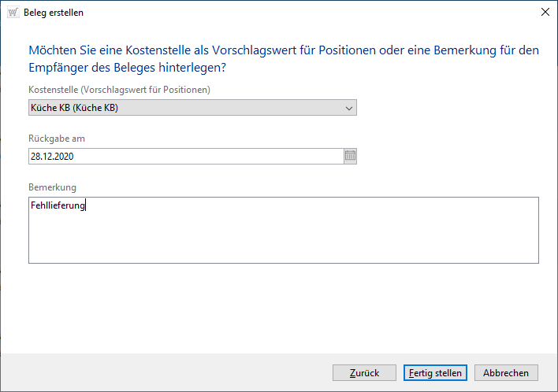
Task: Click the 'Küche KB (Küche KB)' combo box text
Action: point(73,108)
